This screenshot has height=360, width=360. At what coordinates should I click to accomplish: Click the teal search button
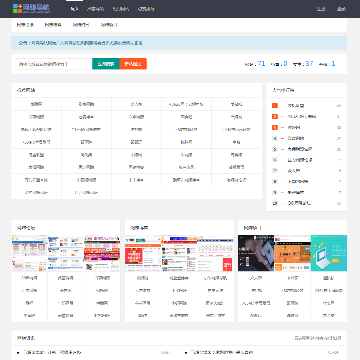click(106, 64)
